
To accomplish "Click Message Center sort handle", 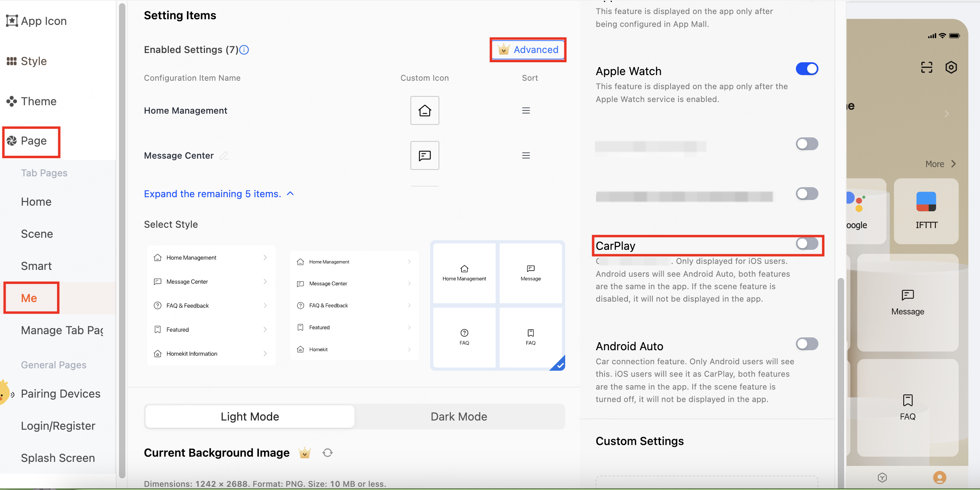I will click(526, 155).
